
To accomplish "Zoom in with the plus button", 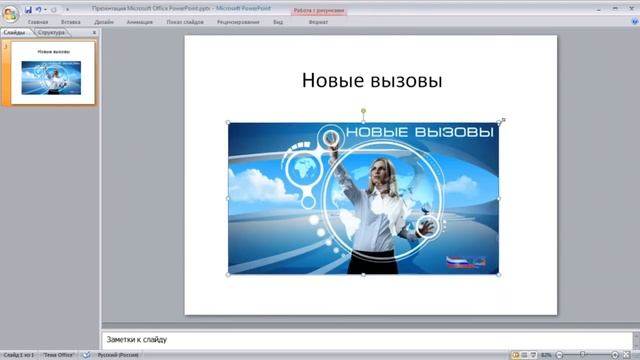I will tap(615, 355).
